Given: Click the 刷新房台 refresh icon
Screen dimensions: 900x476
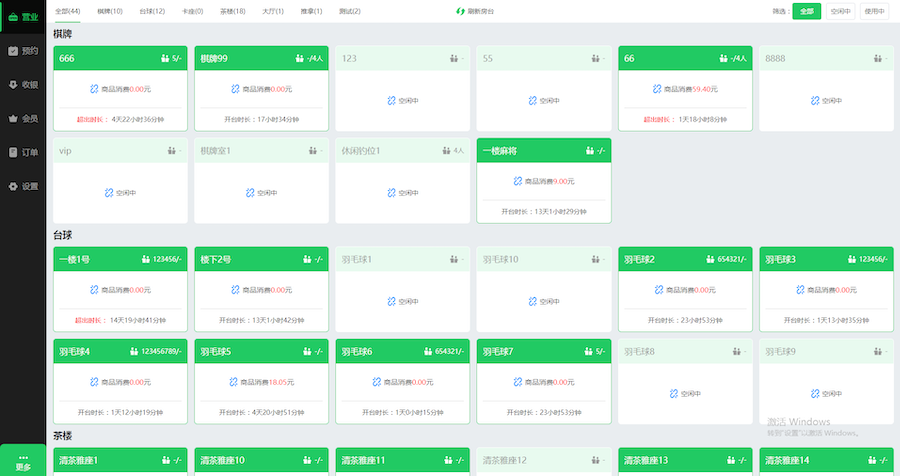Looking at the screenshot, I should point(459,11).
